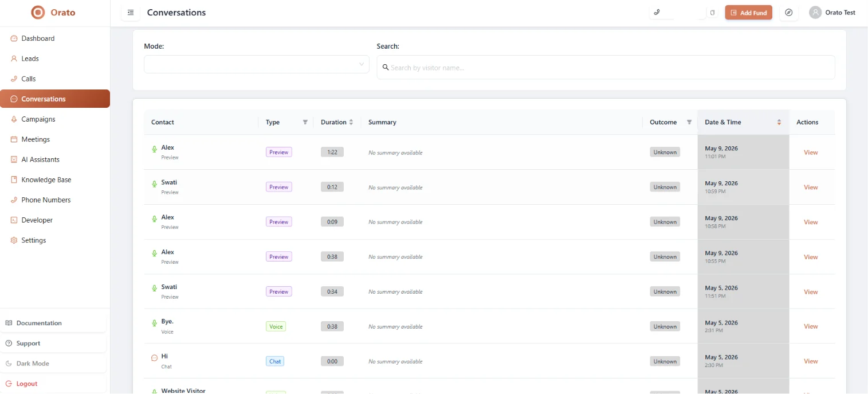
Task: Click the 0:00 duration badge
Action: [332, 361]
